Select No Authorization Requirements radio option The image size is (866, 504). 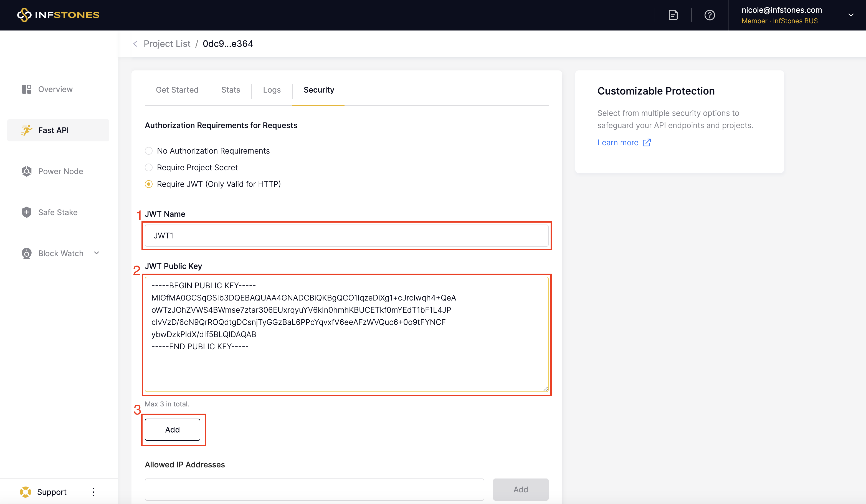[x=148, y=151]
